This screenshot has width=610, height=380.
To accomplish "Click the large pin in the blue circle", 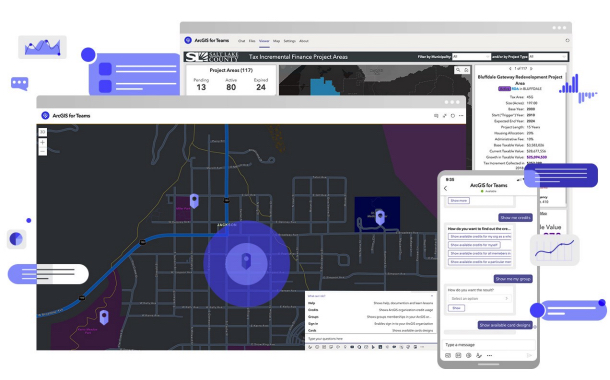I will point(246,261).
